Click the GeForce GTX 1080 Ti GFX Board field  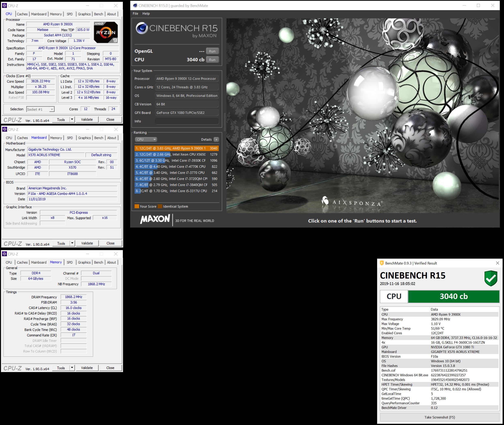coord(187,113)
